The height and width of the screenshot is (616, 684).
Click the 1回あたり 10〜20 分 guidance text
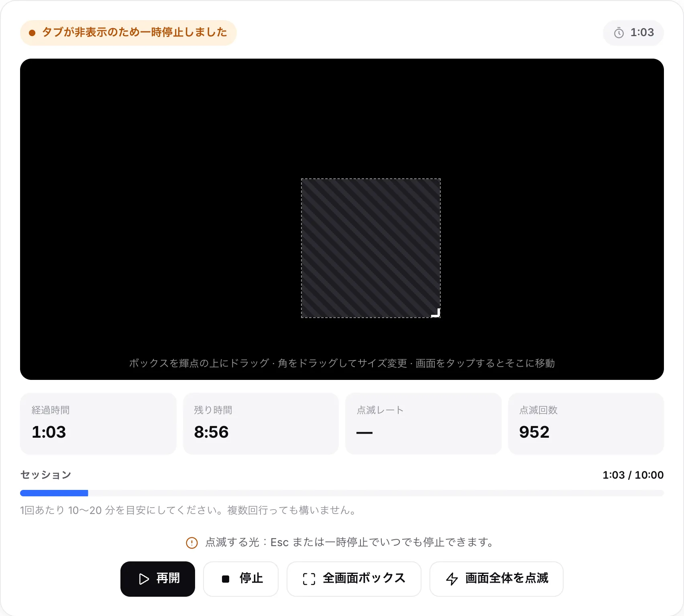(x=189, y=510)
